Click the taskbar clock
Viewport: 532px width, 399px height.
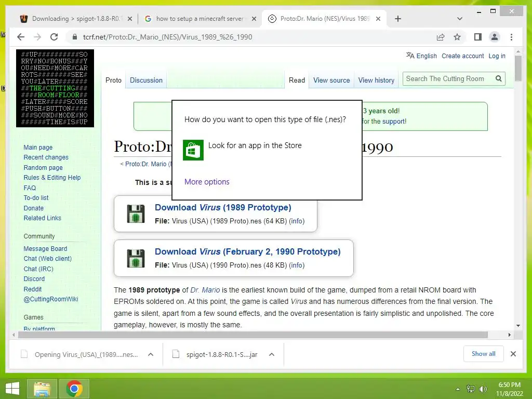point(509,389)
